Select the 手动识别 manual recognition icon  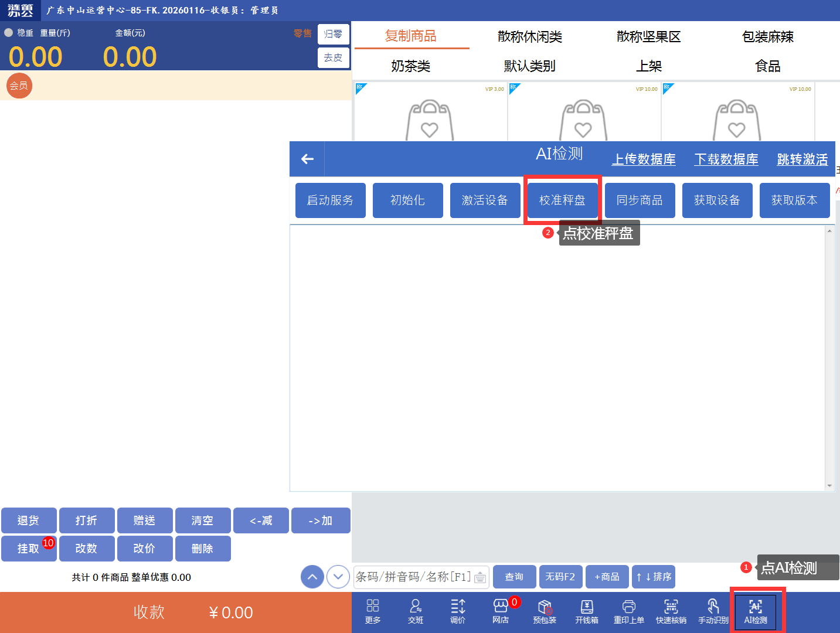713,611
